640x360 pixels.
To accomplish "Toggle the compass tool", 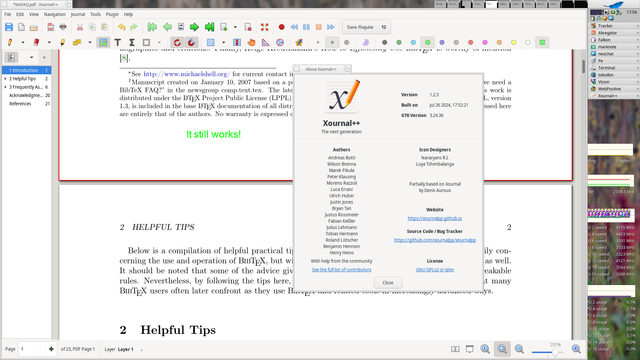I will point(280,42).
